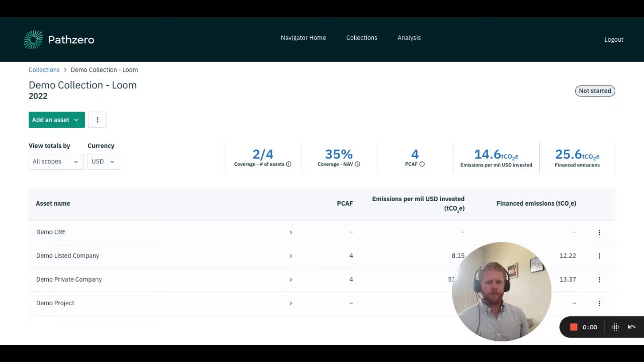This screenshot has height=362, width=644.
Task: Click the 2022 year label under the title
Action: pos(38,96)
